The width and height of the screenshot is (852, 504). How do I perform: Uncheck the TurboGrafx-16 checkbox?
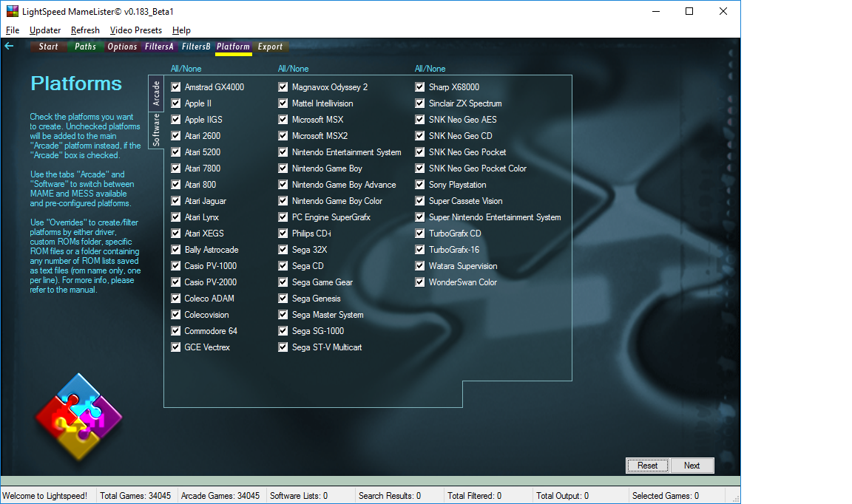point(420,250)
